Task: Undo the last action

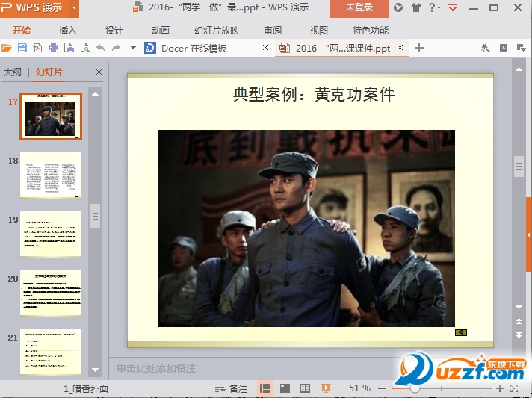Action: (100, 48)
